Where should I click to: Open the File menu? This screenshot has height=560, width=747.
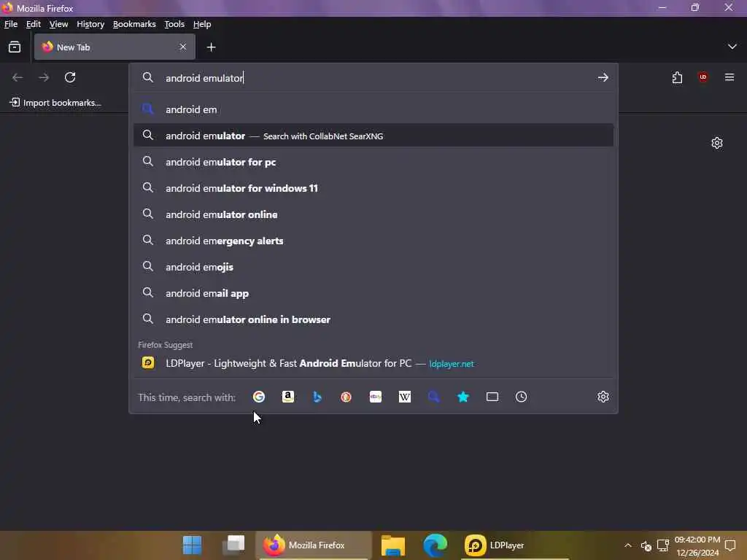pyautogui.click(x=10, y=24)
